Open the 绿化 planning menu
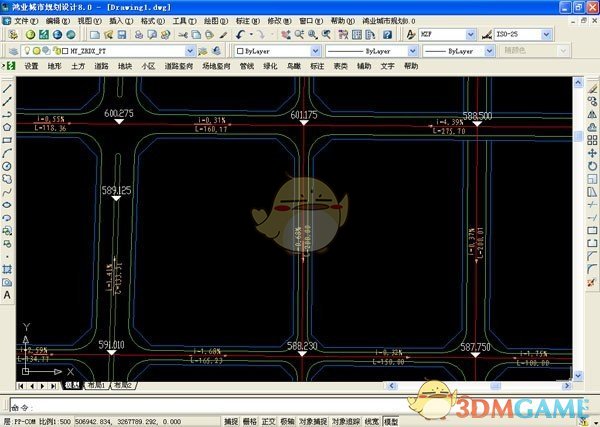 pos(270,66)
